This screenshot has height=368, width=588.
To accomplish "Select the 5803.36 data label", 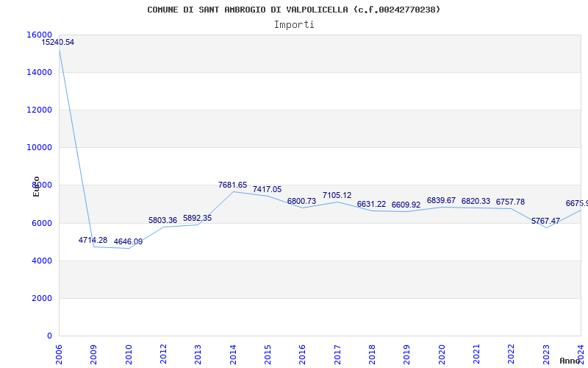I will click(162, 220).
